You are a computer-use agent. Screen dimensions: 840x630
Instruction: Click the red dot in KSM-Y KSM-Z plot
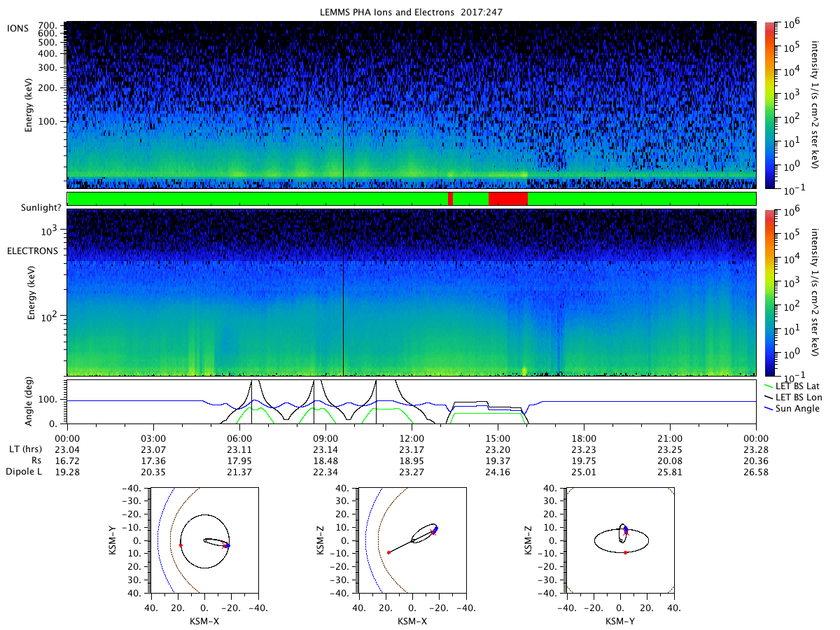tap(625, 552)
